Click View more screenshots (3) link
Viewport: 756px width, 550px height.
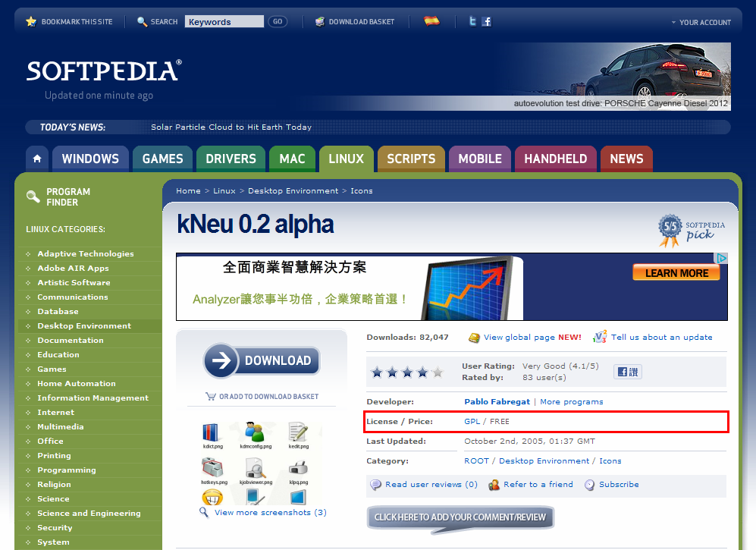tap(271, 512)
